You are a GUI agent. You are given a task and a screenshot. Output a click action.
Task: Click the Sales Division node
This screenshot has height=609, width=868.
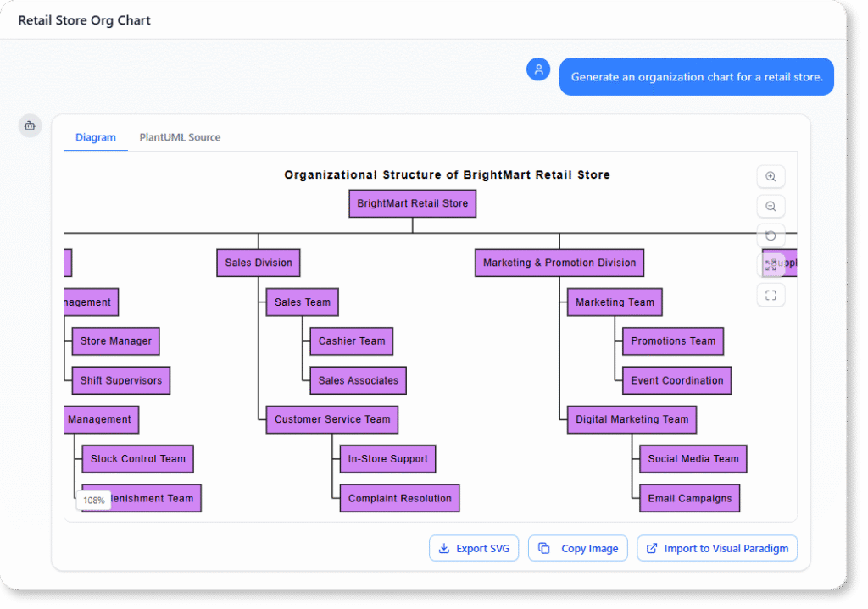tap(258, 263)
